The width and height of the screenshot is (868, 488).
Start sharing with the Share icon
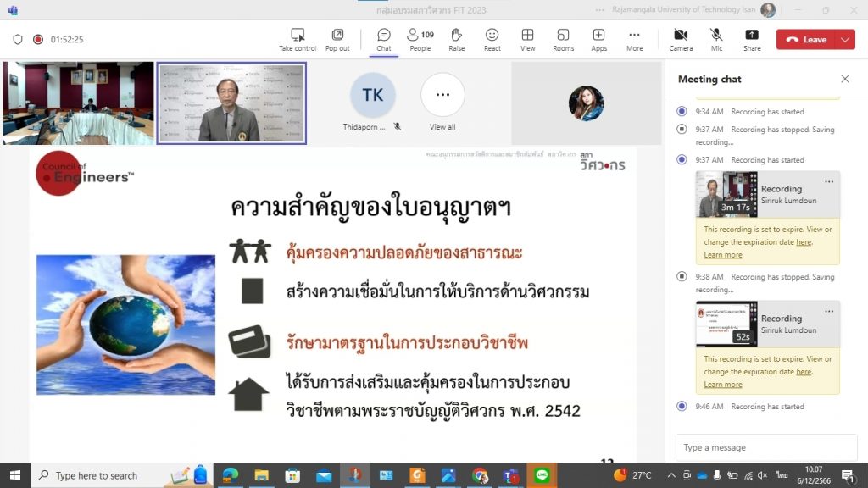[752, 39]
